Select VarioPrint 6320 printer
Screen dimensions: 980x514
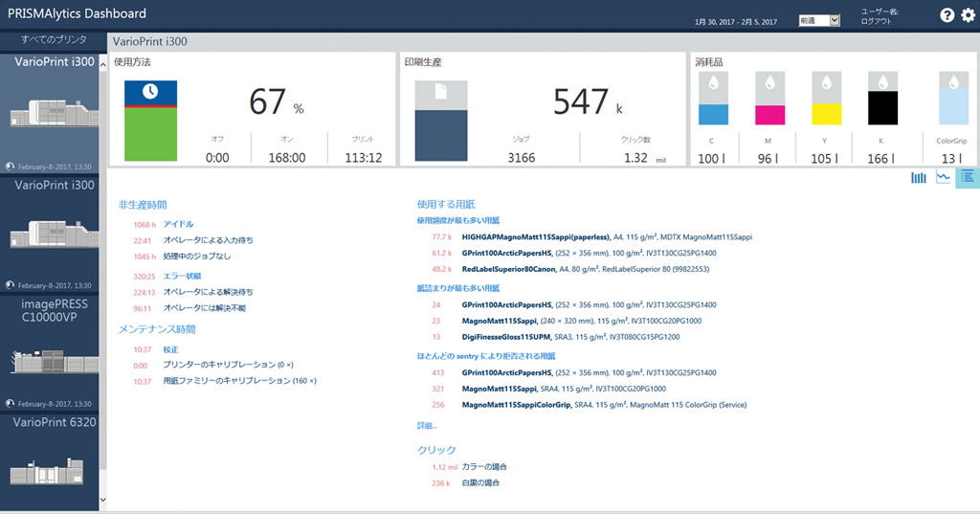pos(50,461)
